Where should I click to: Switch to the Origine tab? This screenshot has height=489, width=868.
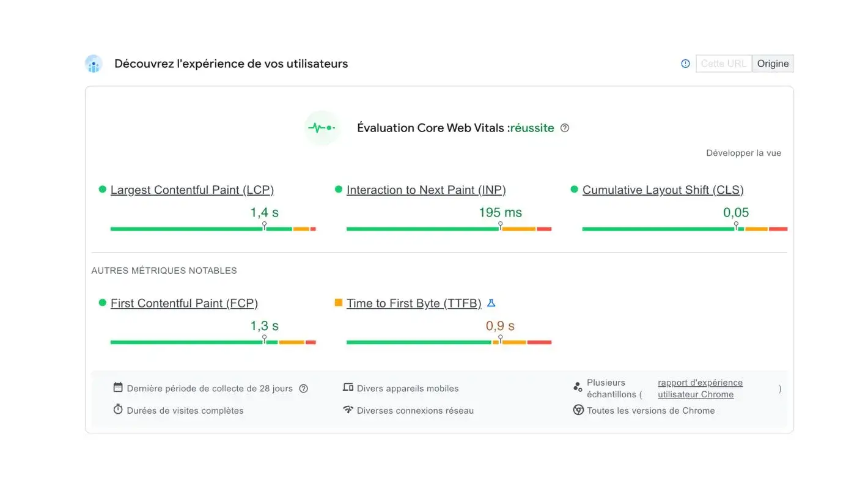773,64
